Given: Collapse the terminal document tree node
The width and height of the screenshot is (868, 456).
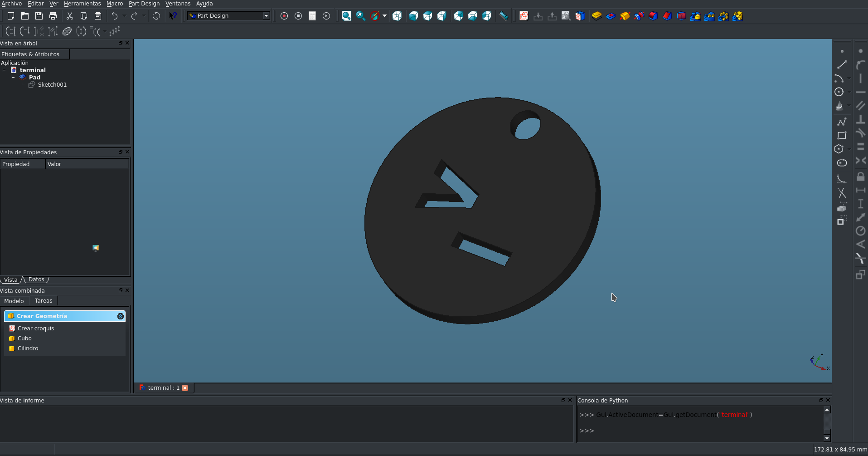Looking at the screenshot, I should pos(5,70).
